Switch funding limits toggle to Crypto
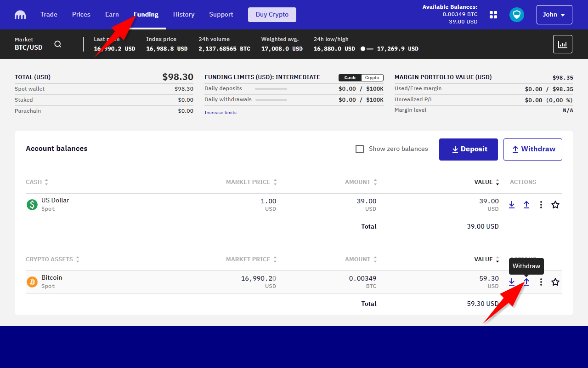This screenshot has width=588, height=368. tap(372, 78)
